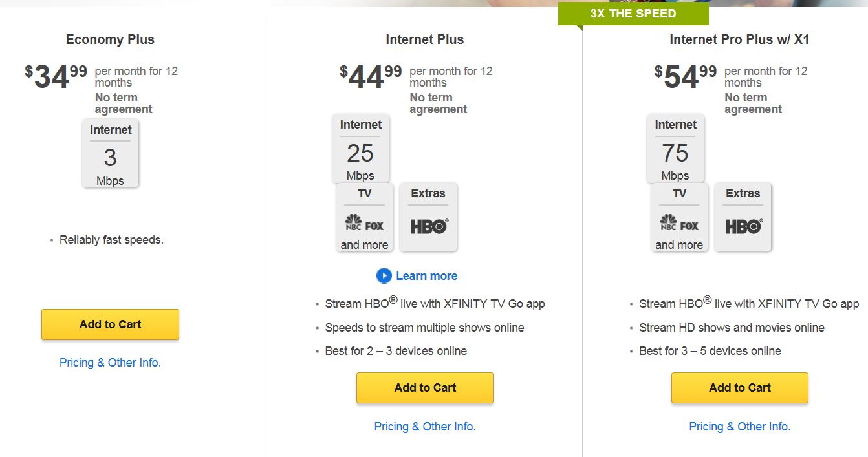The width and height of the screenshot is (868, 457).
Task: Click the 3 Mbps Internet speed tile
Action: (x=111, y=154)
